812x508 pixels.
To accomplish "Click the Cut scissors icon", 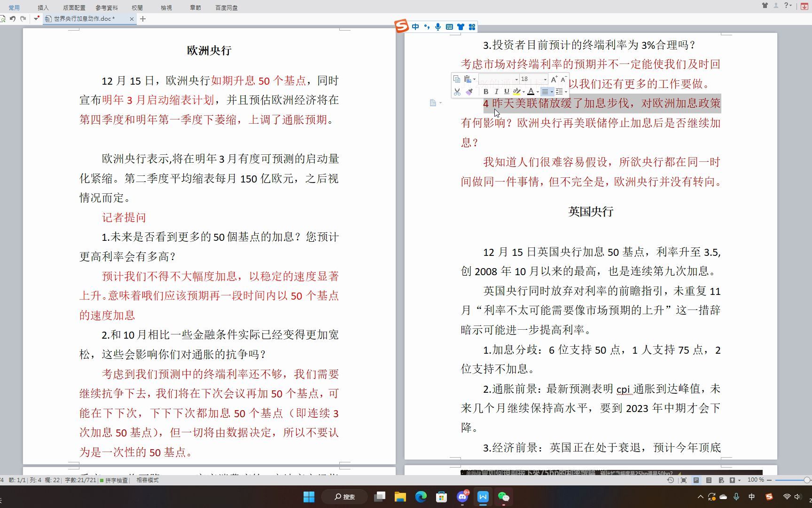I will point(457,92).
